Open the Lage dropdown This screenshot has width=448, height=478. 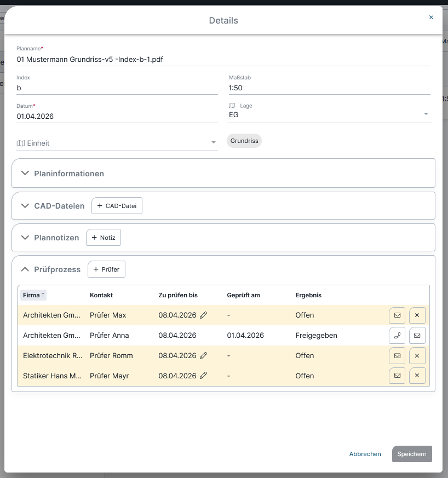[426, 114]
